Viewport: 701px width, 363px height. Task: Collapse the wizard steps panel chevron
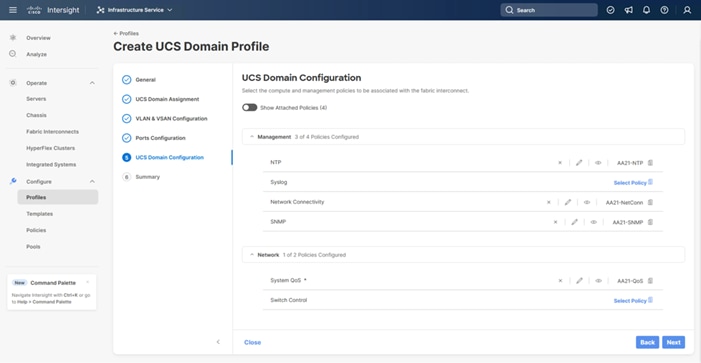pyautogui.click(x=218, y=342)
